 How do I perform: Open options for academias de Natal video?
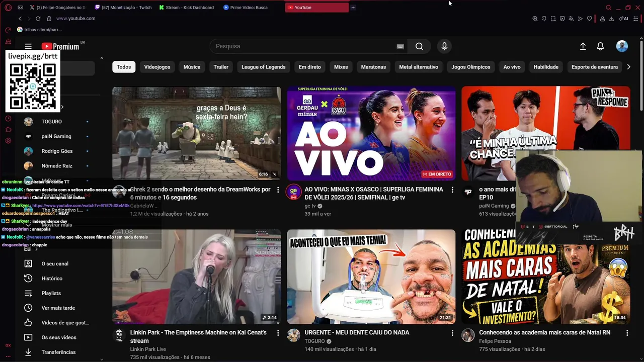pyautogui.click(x=627, y=333)
